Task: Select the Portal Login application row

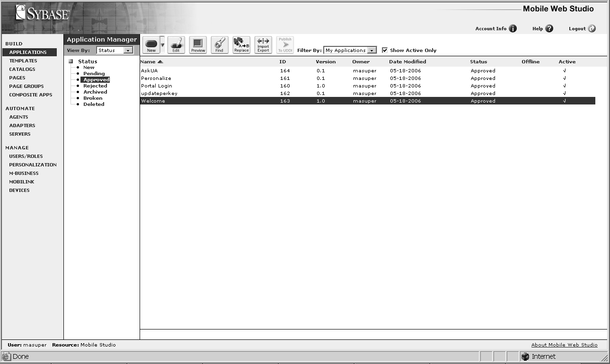Action: [x=368, y=86]
